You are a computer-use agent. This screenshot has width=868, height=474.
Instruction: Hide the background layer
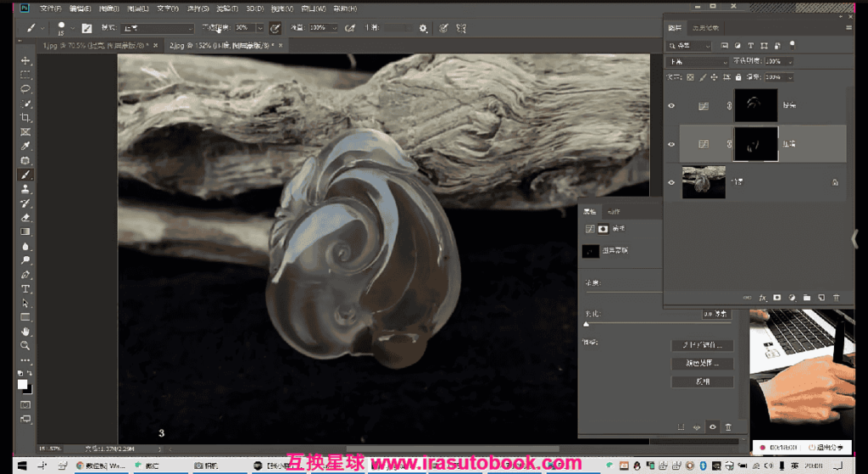671,182
